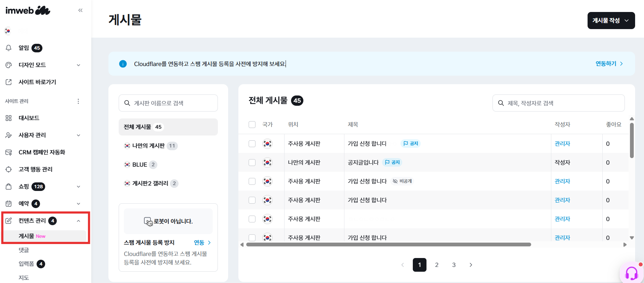
Task: Open the 게시물 작성 dropdown button
Action: click(611, 21)
